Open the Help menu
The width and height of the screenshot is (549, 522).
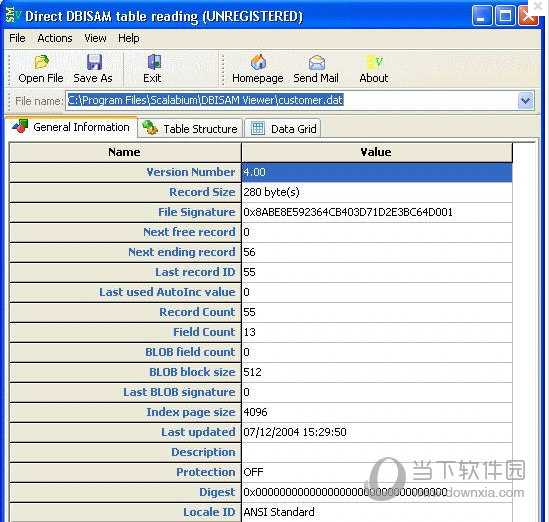pos(128,38)
